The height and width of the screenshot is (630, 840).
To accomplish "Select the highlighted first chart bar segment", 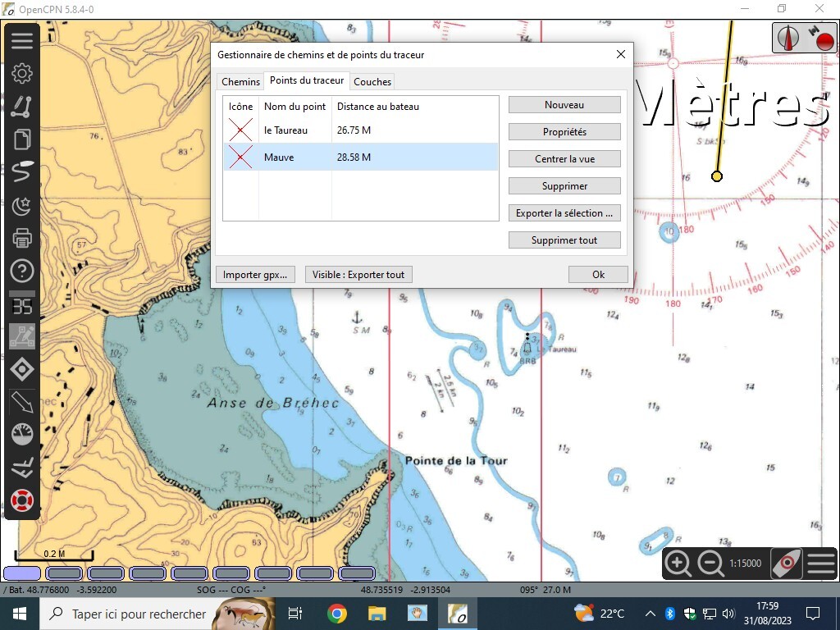I will (22, 573).
